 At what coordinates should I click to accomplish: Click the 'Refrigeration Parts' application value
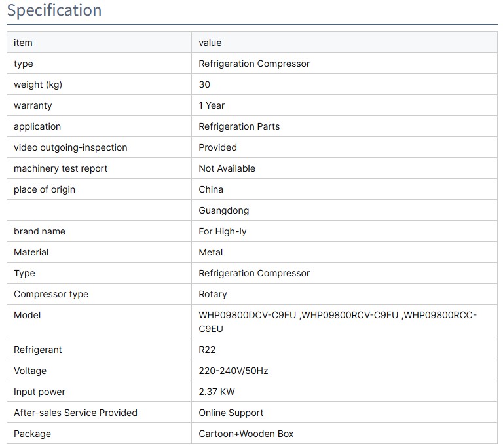239,126
